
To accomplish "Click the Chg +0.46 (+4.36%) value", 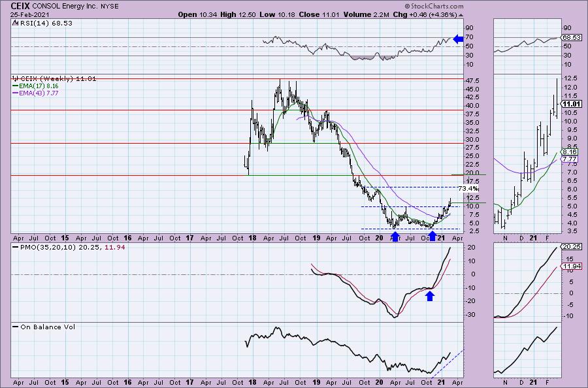I will pyautogui.click(x=425, y=14).
